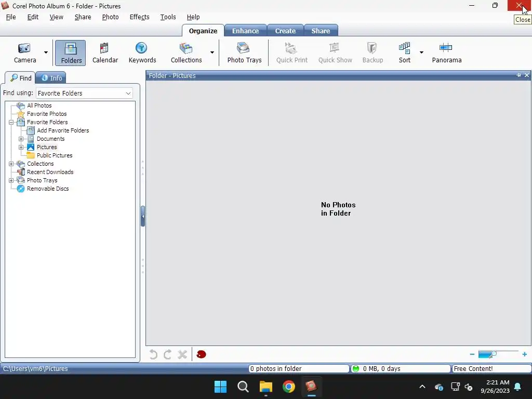
Task: Click the rotate left icon
Action: point(153,354)
